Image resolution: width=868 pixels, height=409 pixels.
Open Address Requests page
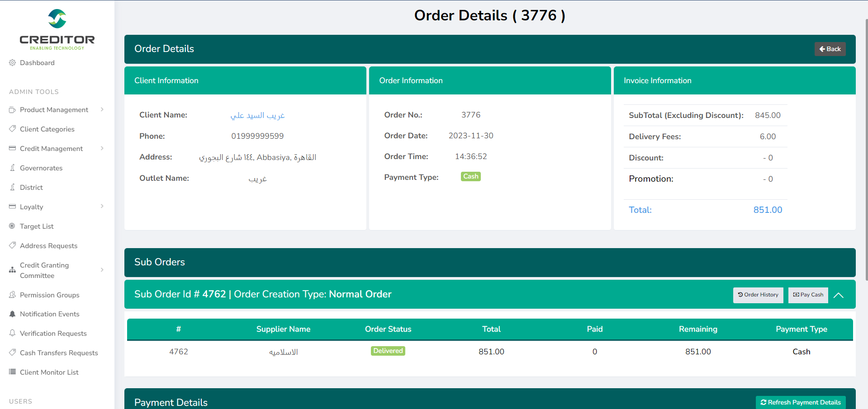point(48,246)
